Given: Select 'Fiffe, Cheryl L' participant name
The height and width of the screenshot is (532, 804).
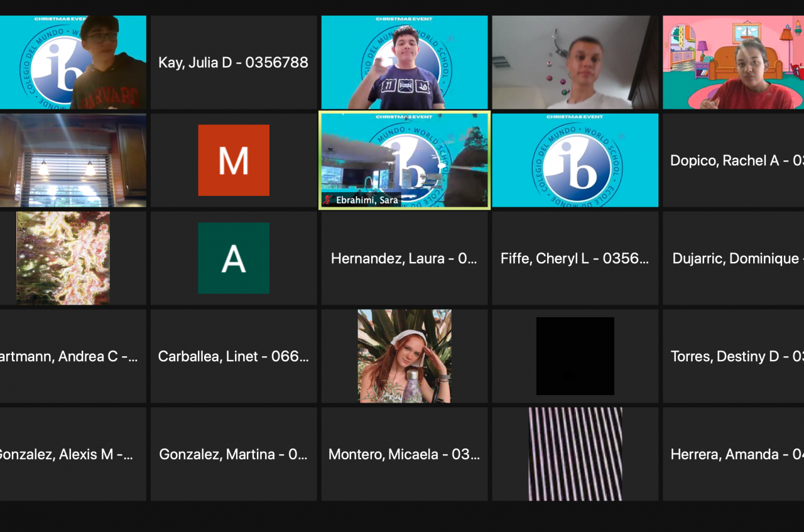Looking at the screenshot, I should coord(575,258).
